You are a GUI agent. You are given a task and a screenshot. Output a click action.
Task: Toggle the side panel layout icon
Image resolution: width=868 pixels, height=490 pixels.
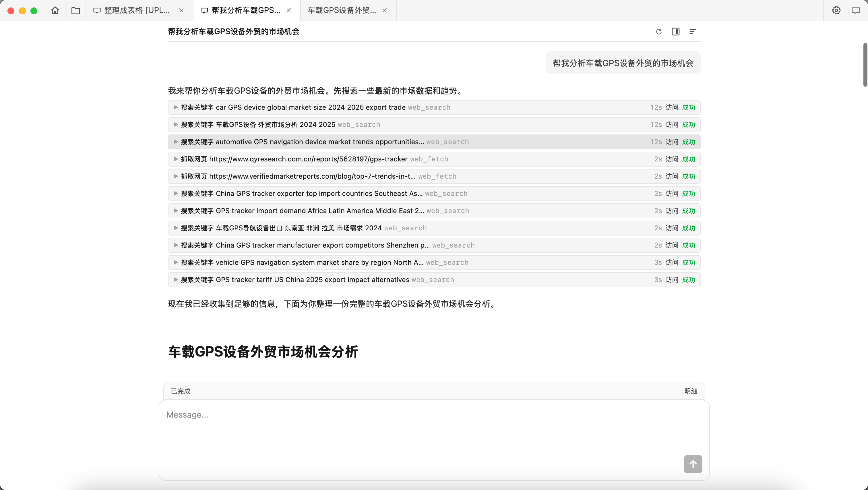(676, 31)
